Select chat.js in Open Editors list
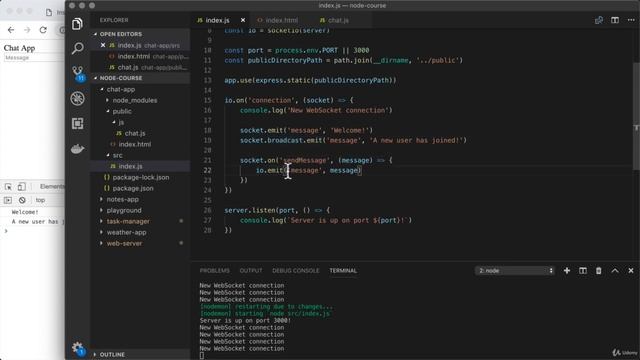The width and height of the screenshot is (640, 360). point(128,67)
